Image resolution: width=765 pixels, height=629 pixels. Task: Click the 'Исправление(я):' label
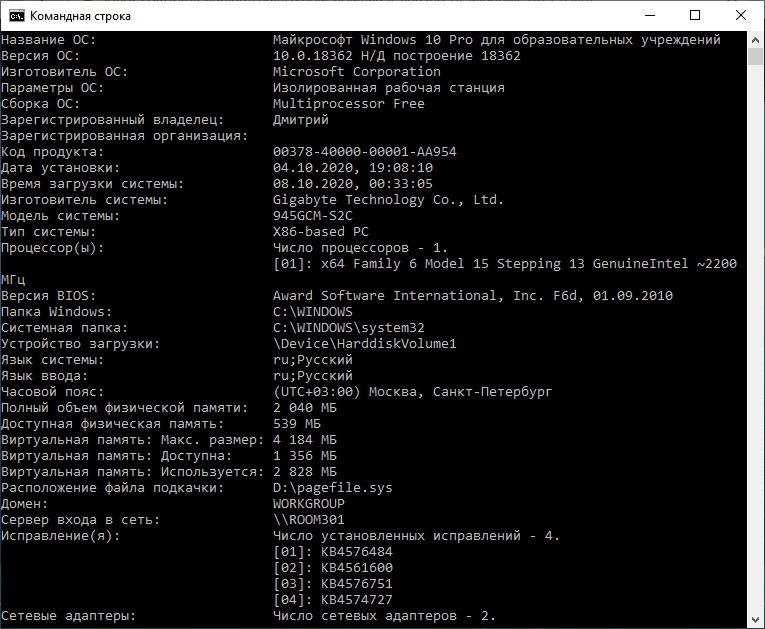pyautogui.click(x=60, y=536)
